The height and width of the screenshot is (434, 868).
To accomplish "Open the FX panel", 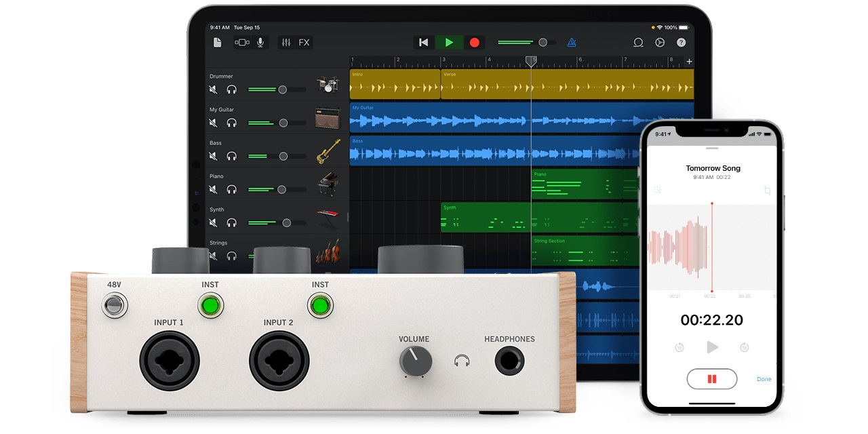I will pos(303,42).
